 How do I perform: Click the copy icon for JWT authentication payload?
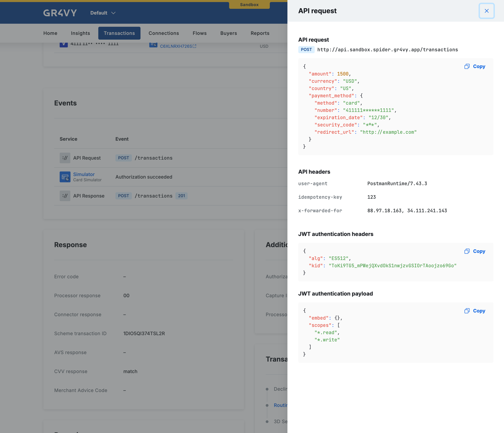coord(467,311)
